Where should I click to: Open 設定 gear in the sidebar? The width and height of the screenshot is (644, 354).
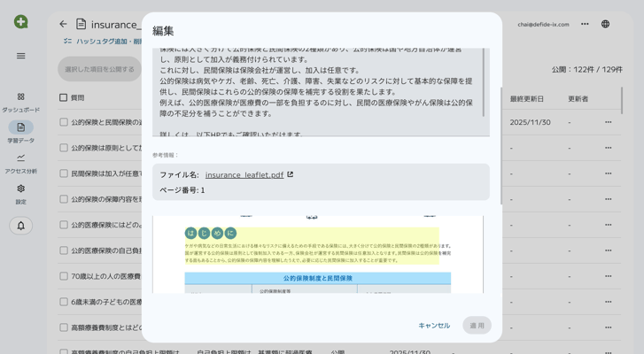tap(20, 189)
